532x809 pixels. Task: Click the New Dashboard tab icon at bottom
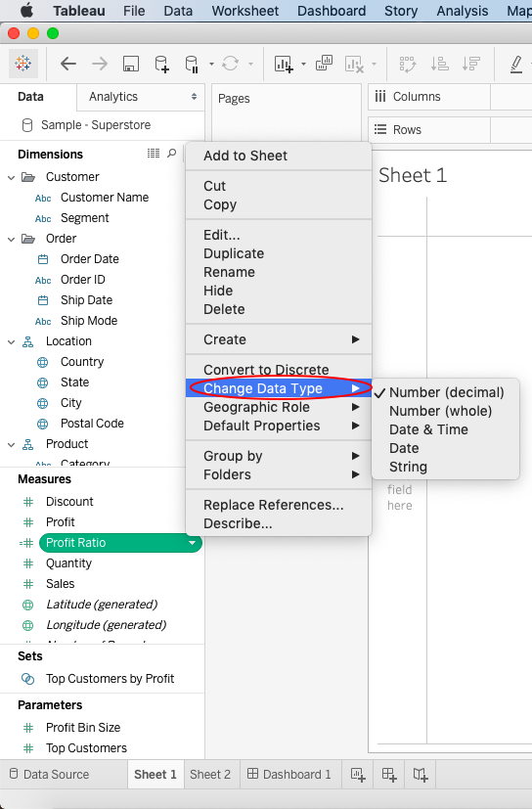click(x=389, y=774)
